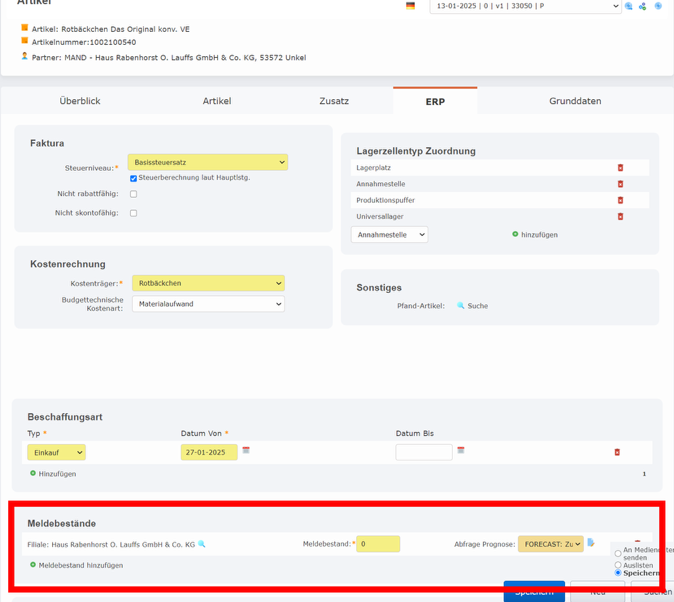Click the orange icon next to Artikelnummer
The width and height of the screenshot is (674, 602).
point(25,40)
